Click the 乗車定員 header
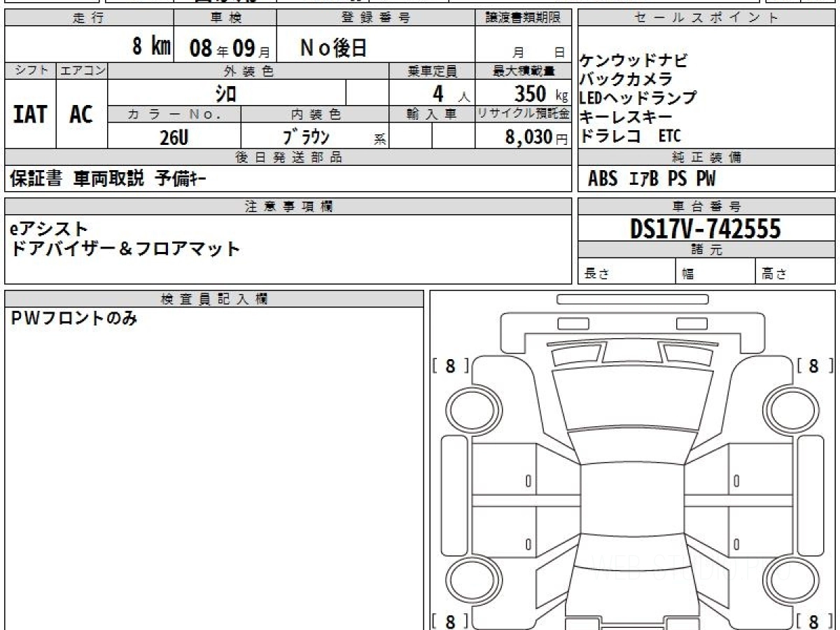This screenshot has height=630, width=840. [432, 71]
